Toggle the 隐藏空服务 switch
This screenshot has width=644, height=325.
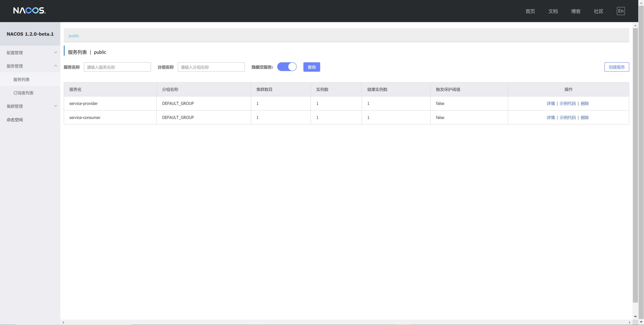pos(287,67)
